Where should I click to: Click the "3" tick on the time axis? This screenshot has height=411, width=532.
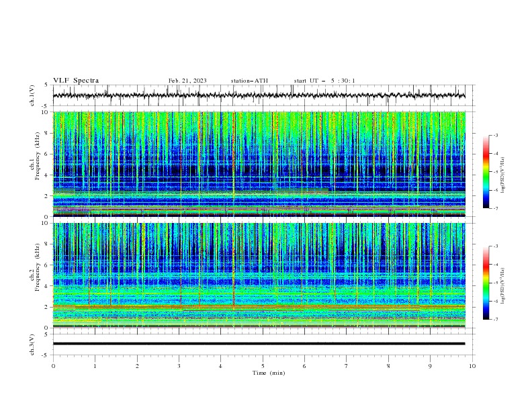(x=179, y=366)
